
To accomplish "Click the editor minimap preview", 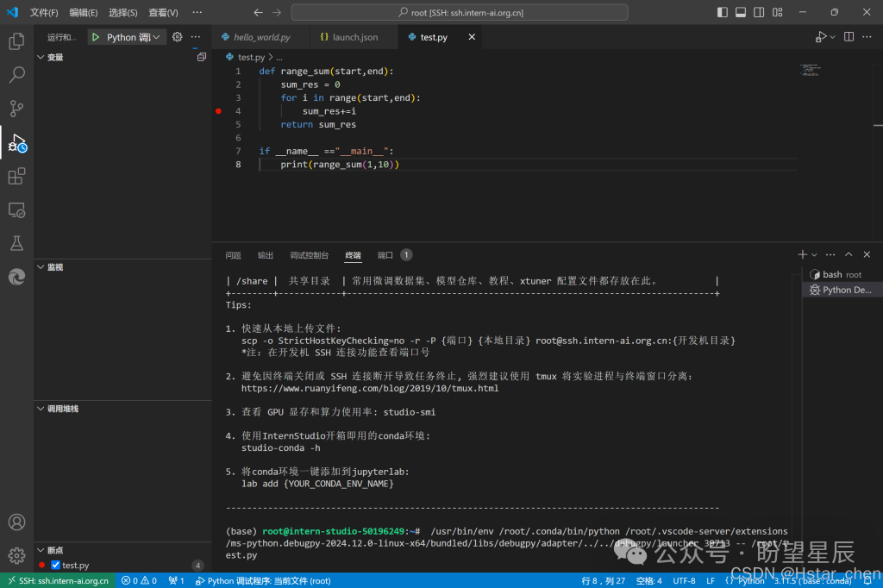I will point(810,70).
